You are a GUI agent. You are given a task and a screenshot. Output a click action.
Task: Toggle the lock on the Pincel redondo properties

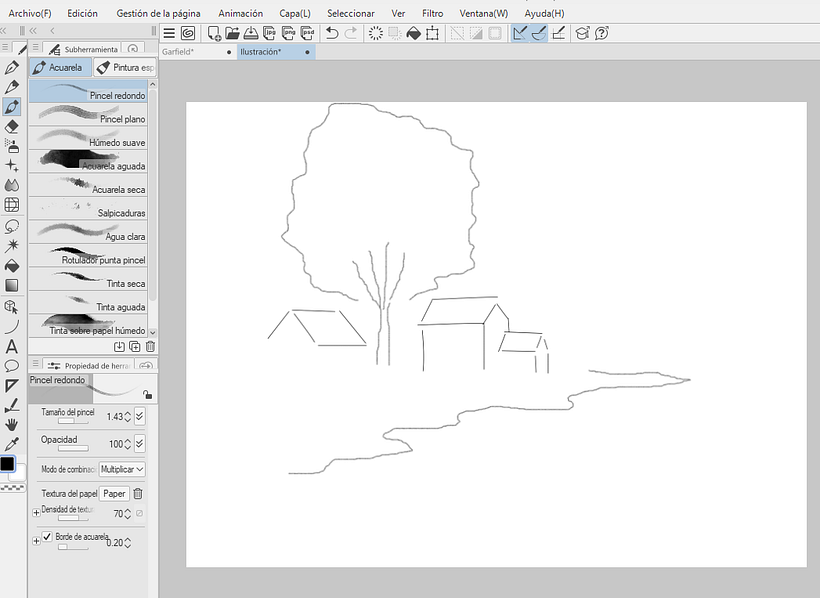[x=147, y=394]
